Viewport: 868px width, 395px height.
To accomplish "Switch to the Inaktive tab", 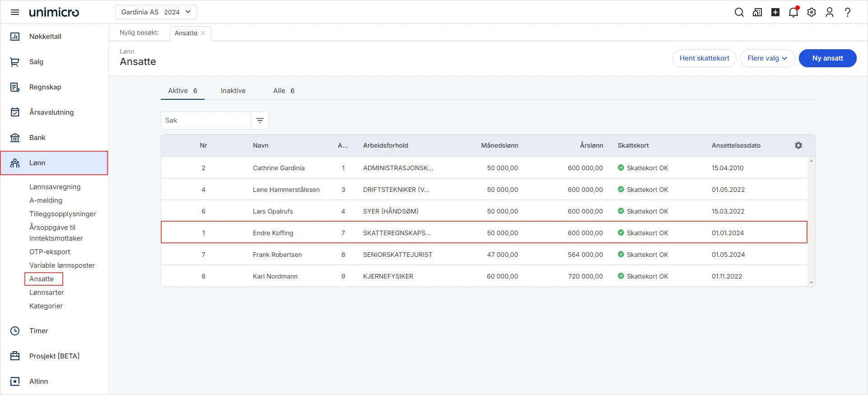I will [x=233, y=91].
